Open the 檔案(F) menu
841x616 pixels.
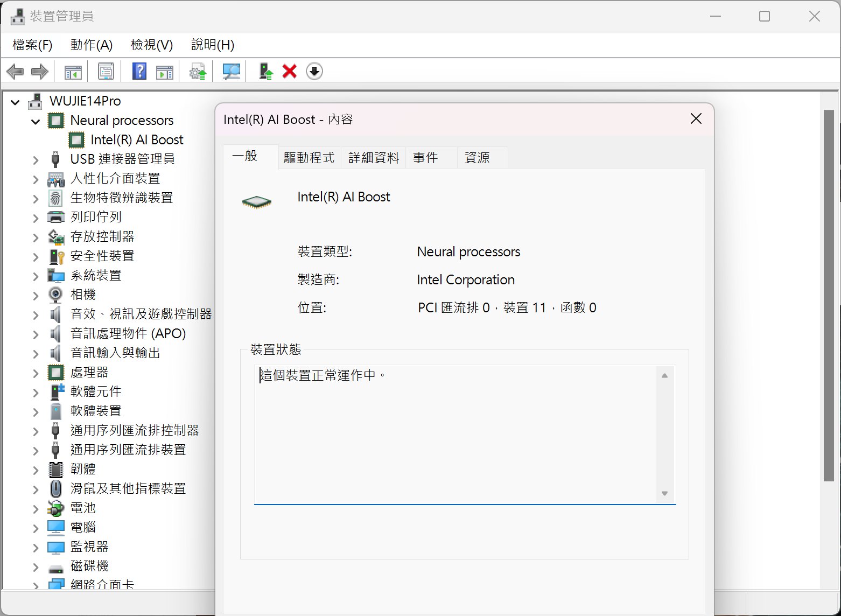tap(32, 45)
